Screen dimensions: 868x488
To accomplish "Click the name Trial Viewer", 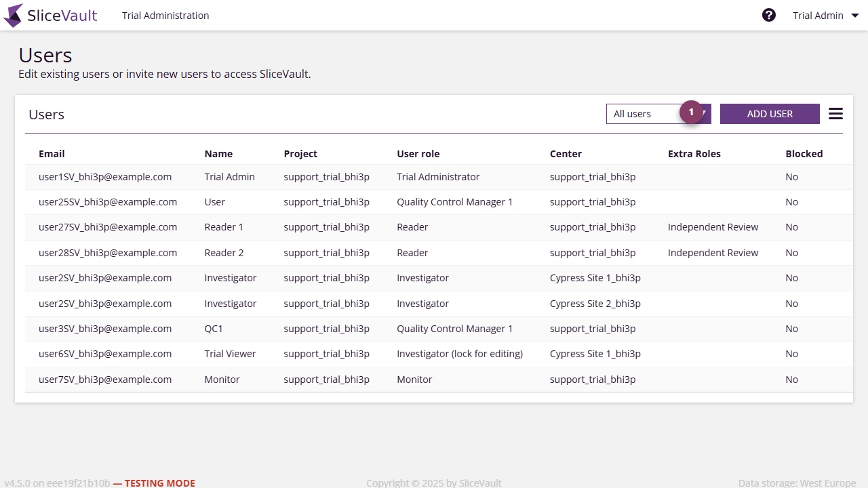I will pos(230,354).
